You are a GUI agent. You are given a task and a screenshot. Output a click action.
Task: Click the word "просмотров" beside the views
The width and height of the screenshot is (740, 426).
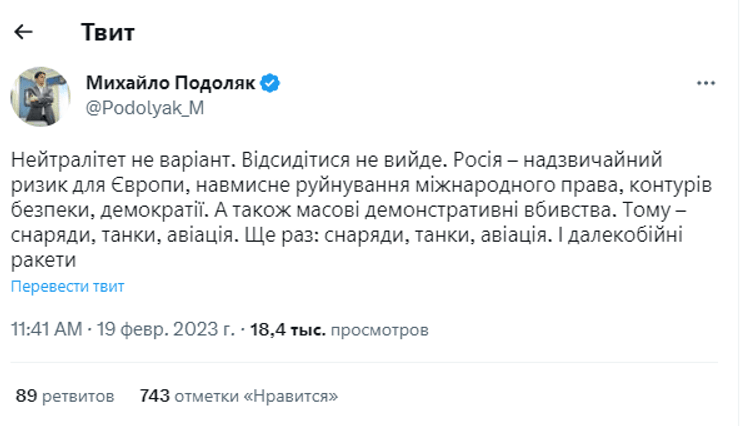(379, 328)
